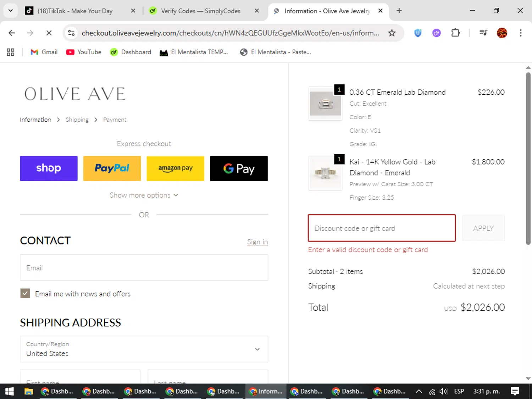Uncheck Email me with news and offers
This screenshot has height=399, width=532.
[25, 293]
